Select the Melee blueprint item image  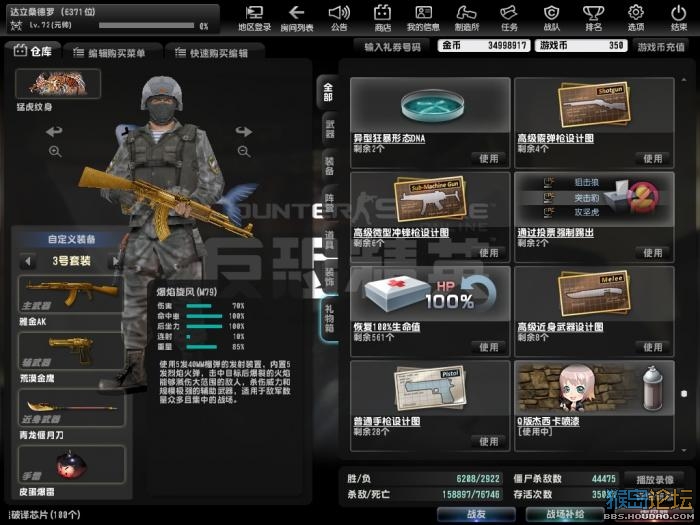coord(594,294)
